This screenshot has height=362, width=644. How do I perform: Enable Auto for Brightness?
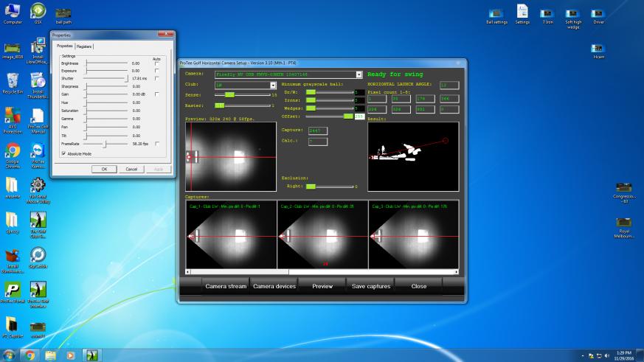156,64
